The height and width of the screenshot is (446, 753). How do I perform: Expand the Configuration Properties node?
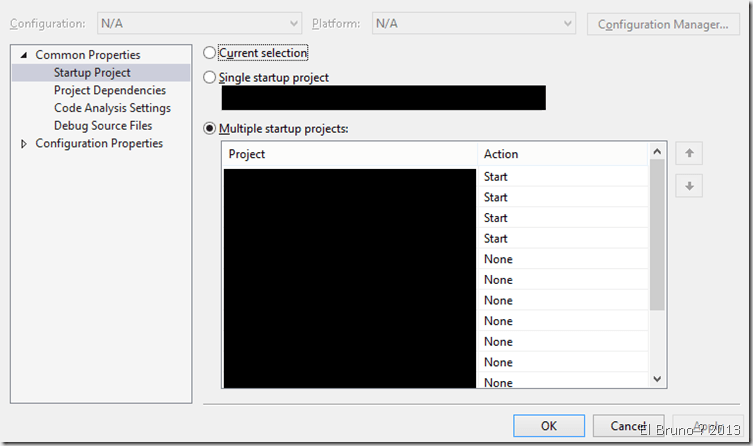pos(25,144)
